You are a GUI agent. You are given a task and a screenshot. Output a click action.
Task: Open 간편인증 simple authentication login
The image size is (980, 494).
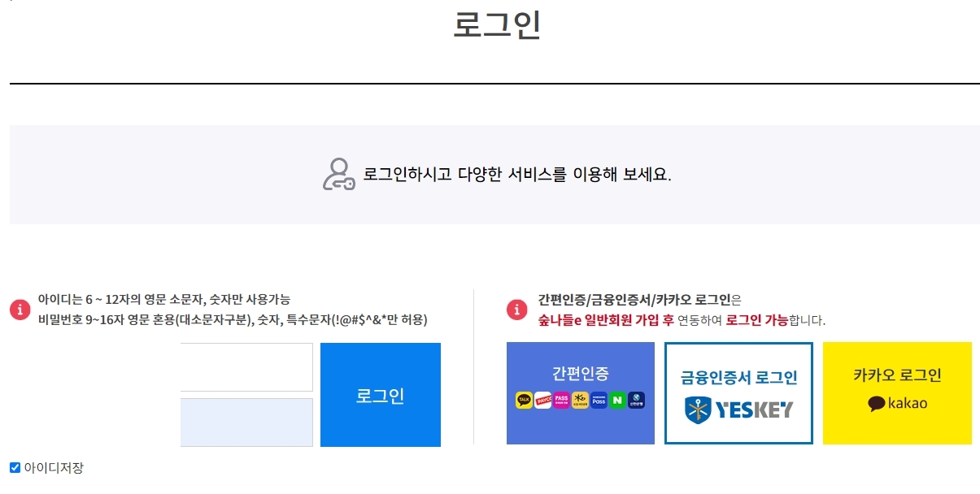(581, 393)
